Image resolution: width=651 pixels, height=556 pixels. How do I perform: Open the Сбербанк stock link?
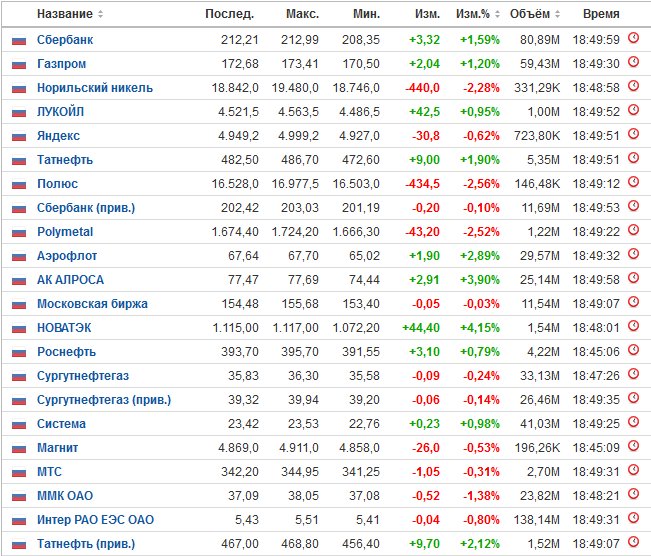point(65,40)
